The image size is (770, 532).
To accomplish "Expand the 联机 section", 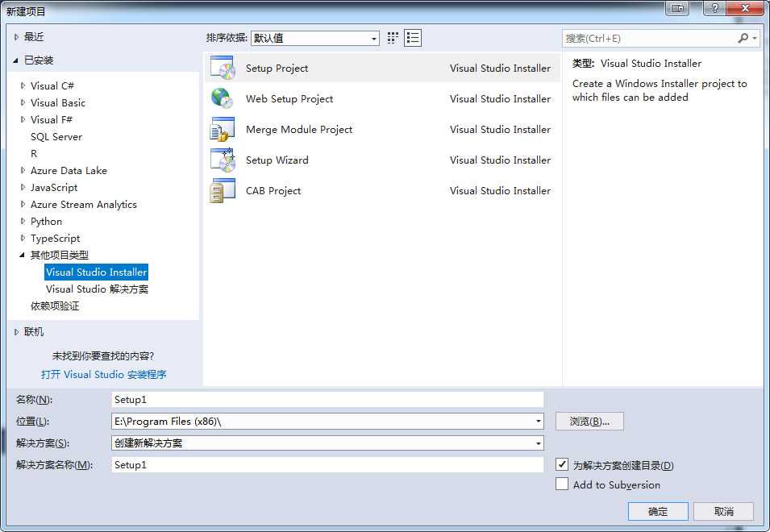I will click(x=16, y=332).
